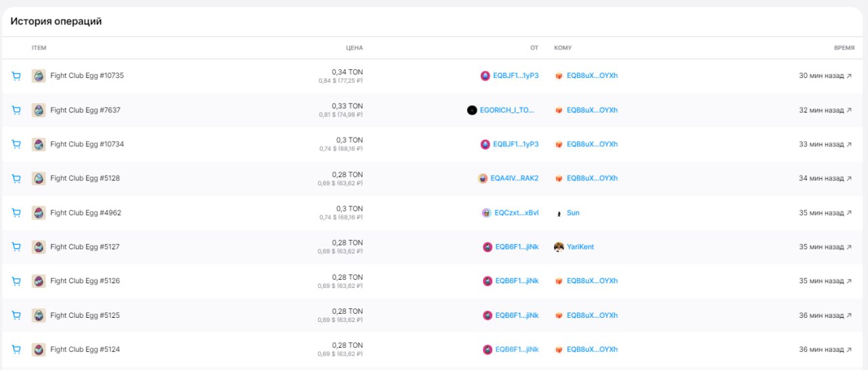
Task: Open Fight Club Egg #7637 thumbnail
Action: (39, 110)
